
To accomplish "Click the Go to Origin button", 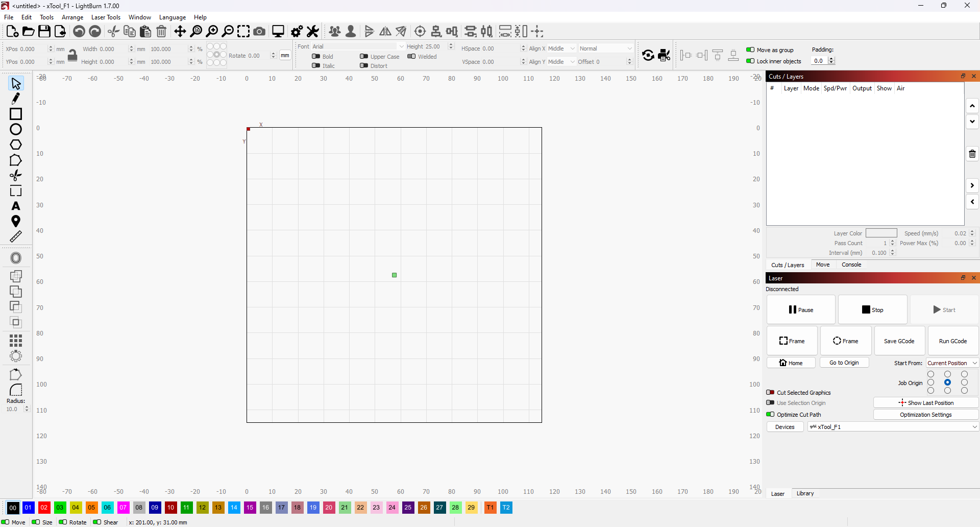I will 844,363.
